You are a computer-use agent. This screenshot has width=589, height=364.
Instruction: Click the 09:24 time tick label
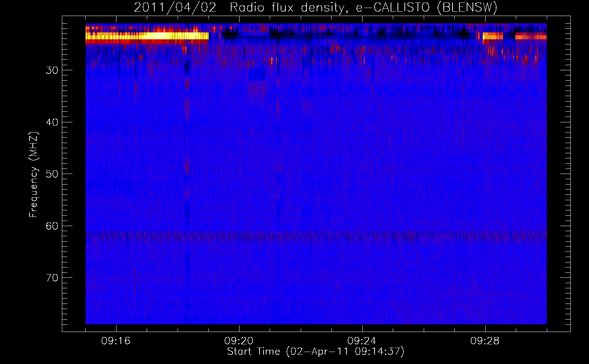pos(362,341)
